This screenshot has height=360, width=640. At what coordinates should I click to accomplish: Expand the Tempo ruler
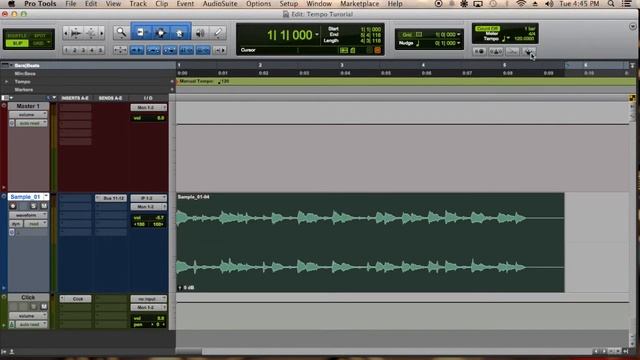[6, 82]
